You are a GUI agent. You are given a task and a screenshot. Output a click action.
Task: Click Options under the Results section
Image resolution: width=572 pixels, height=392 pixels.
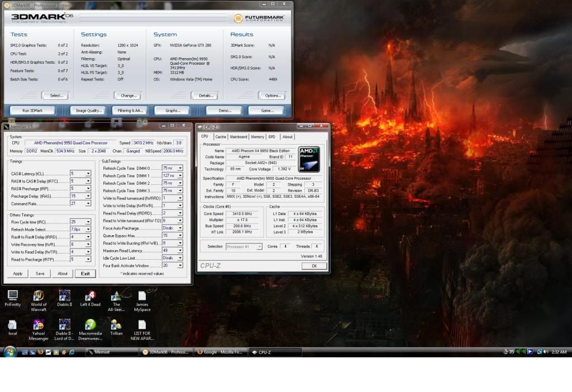click(273, 95)
